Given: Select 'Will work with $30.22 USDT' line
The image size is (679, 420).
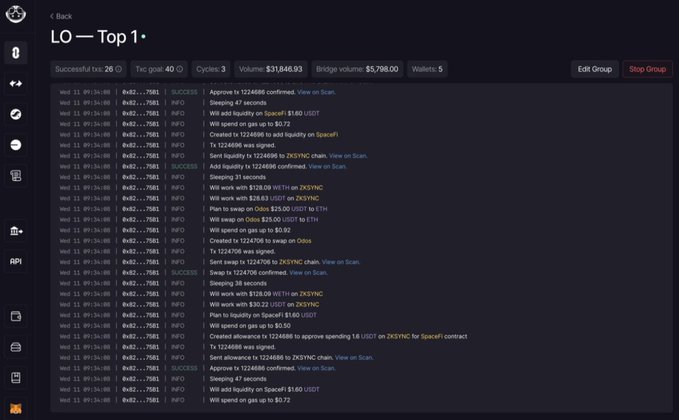Looking at the screenshot, I should pyautogui.click(x=264, y=304).
